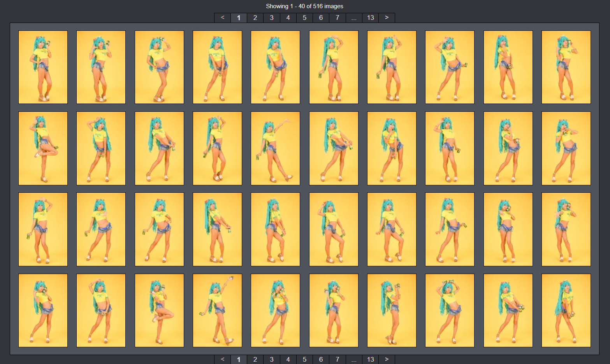Open fourth thumbnail in the third row
The width and height of the screenshot is (610, 364).
(217, 229)
